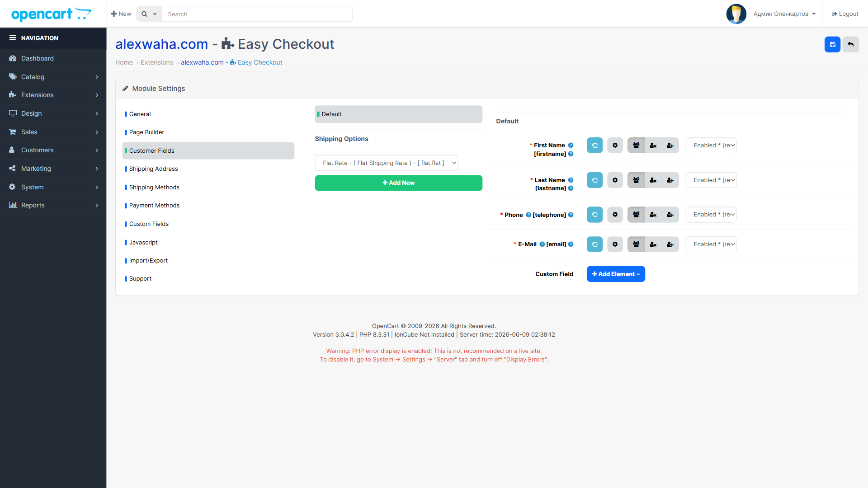Expand Catalog menu in sidebar
This screenshot has width=868, height=488.
pyautogui.click(x=53, y=77)
